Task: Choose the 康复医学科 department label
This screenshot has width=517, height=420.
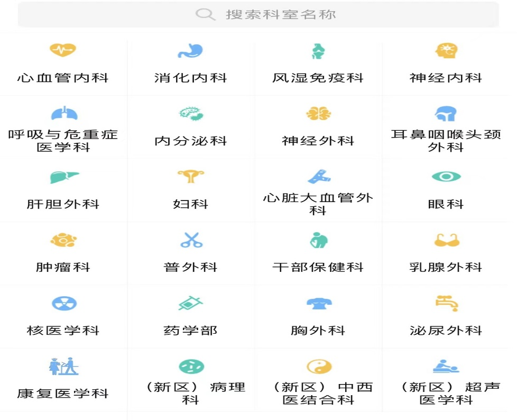Action: [x=63, y=394]
